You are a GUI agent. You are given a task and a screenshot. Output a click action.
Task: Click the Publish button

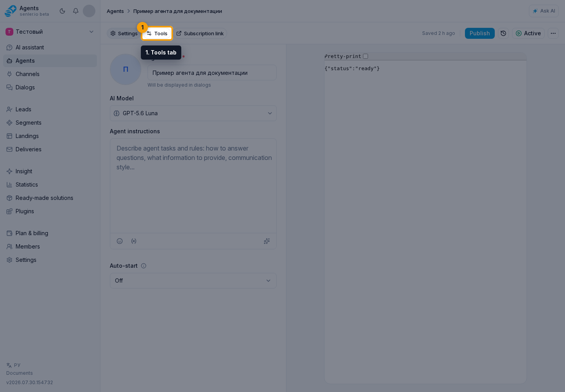tap(480, 33)
